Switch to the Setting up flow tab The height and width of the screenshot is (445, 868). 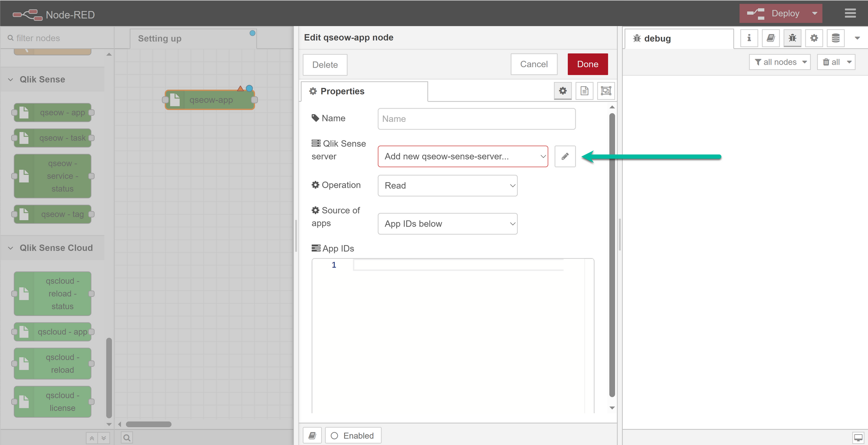pos(193,38)
